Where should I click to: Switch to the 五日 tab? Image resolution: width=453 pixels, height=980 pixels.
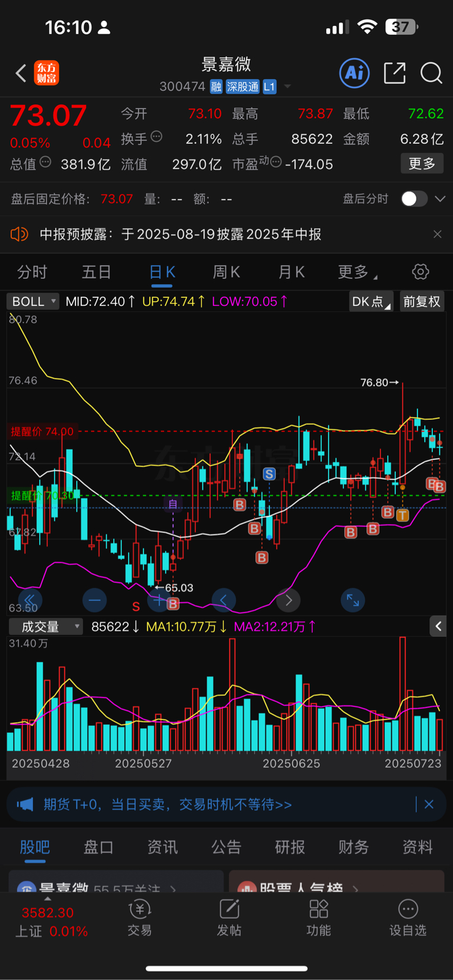click(x=96, y=272)
